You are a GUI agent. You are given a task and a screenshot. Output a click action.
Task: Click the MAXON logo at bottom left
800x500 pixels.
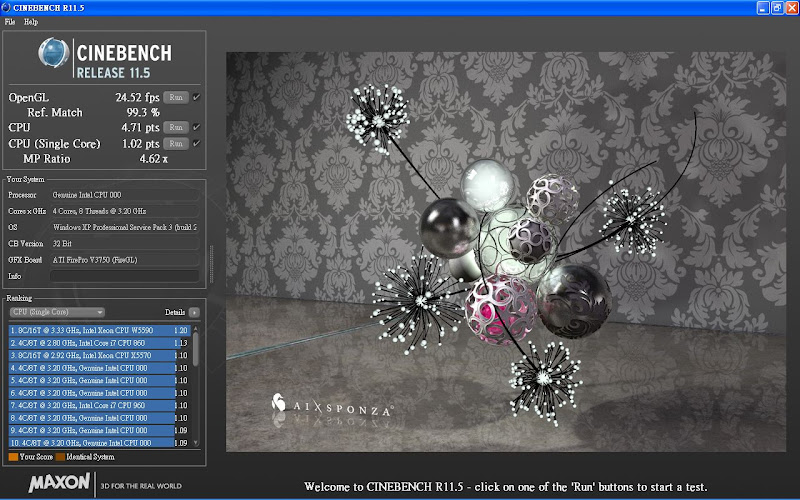59,482
